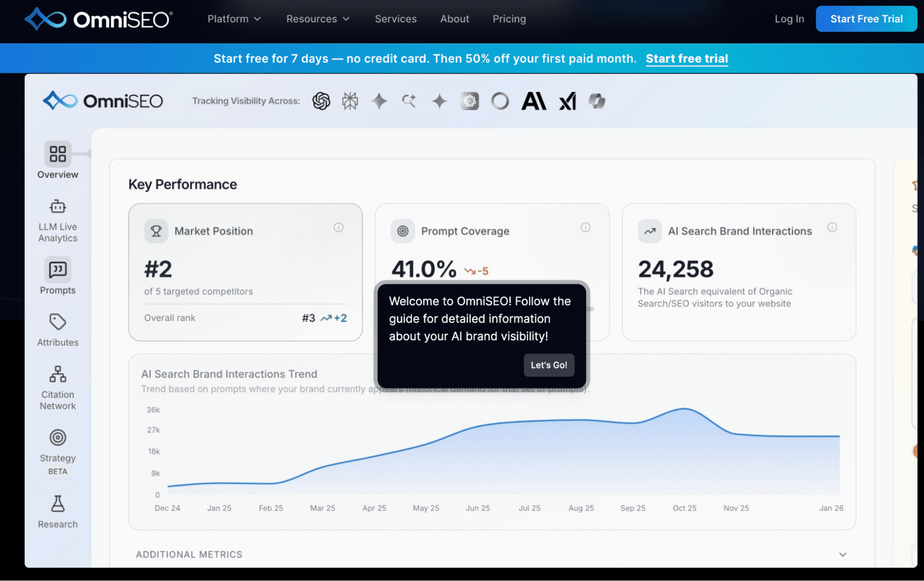Click the Anthropic A\ logo
The height and width of the screenshot is (581, 924).
534,101
